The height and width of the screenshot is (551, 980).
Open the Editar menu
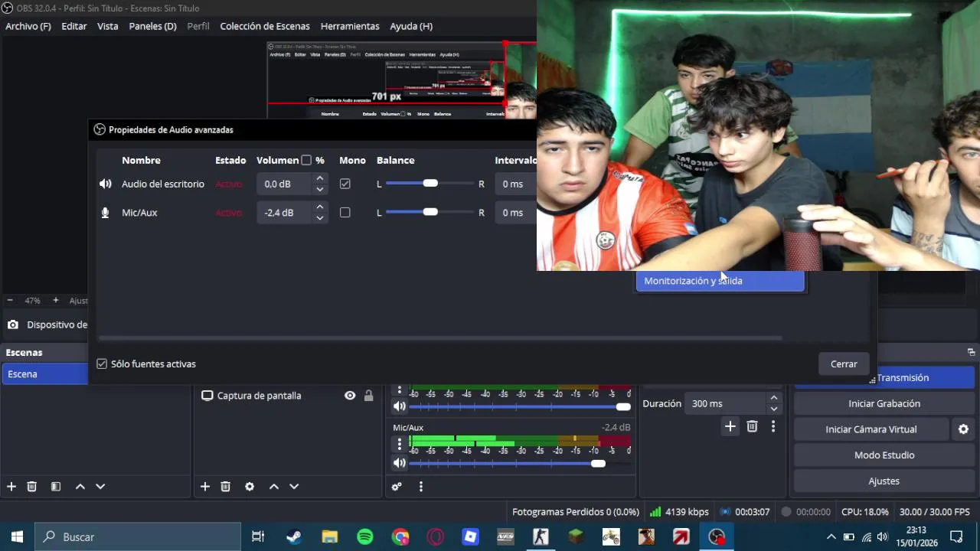coord(74,26)
